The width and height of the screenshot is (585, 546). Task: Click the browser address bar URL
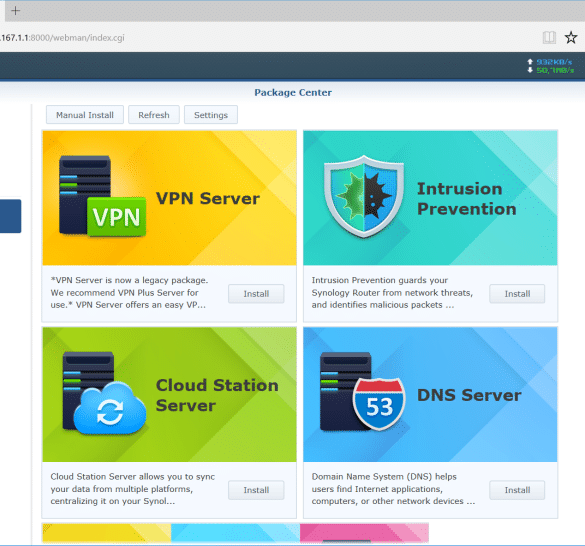coord(62,38)
